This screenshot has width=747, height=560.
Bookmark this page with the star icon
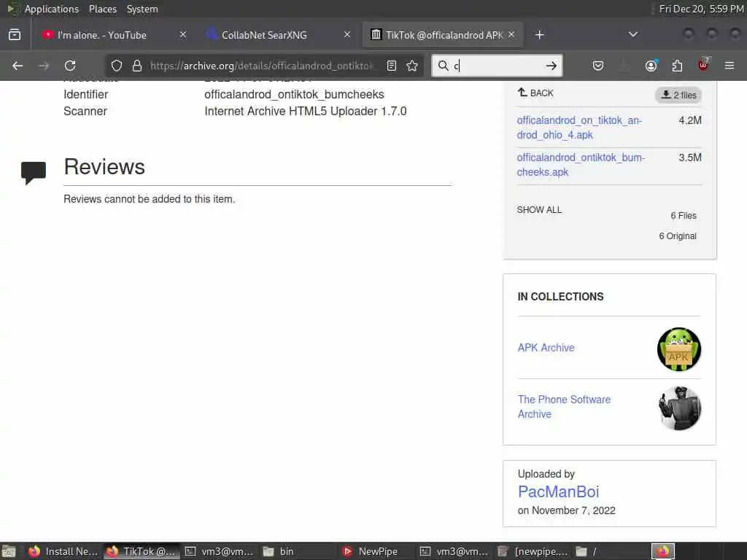coord(412,66)
